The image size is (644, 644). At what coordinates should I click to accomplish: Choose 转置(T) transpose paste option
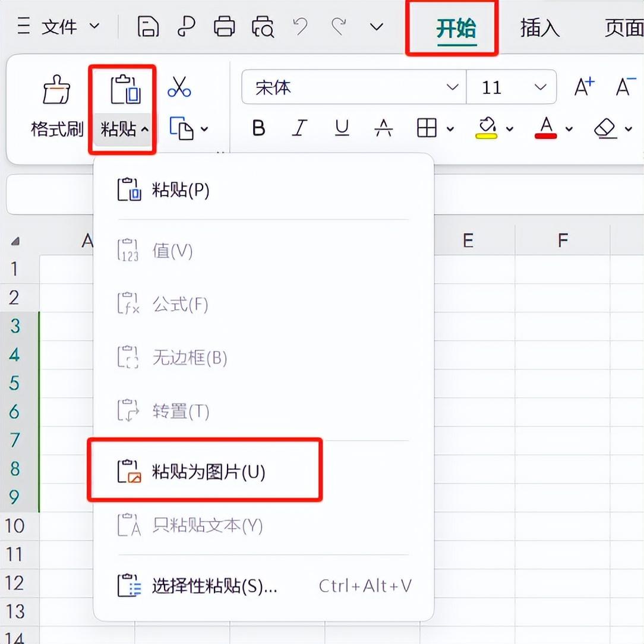tap(263, 411)
